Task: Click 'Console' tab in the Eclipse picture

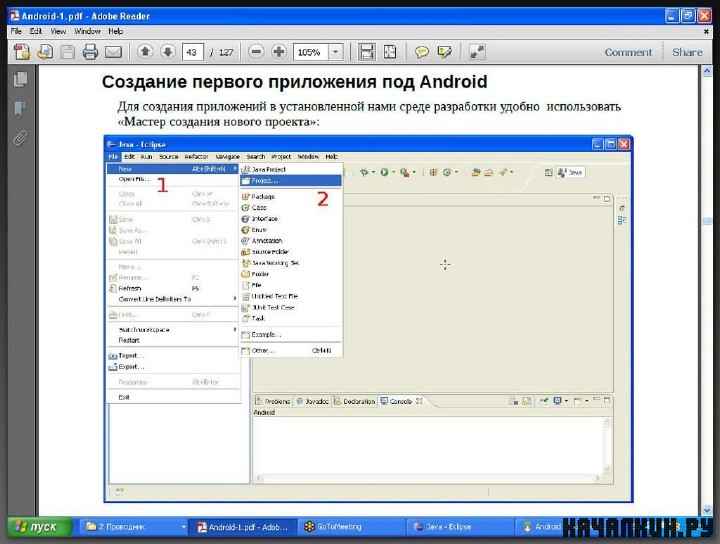Action: tap(400, 401)
